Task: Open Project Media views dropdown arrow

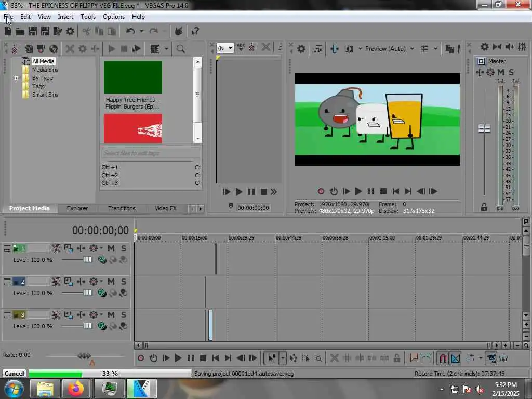Action: 166,49
